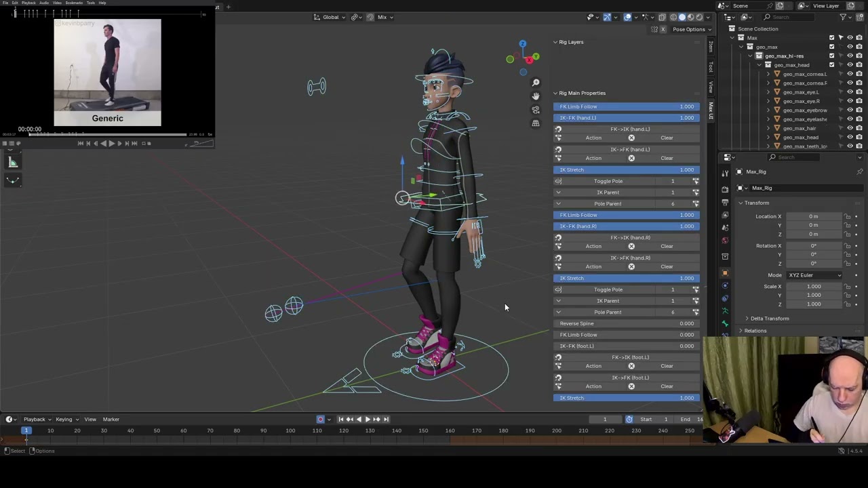Toggle Location X lock icon
868x488 pixels.
point(847,216)
